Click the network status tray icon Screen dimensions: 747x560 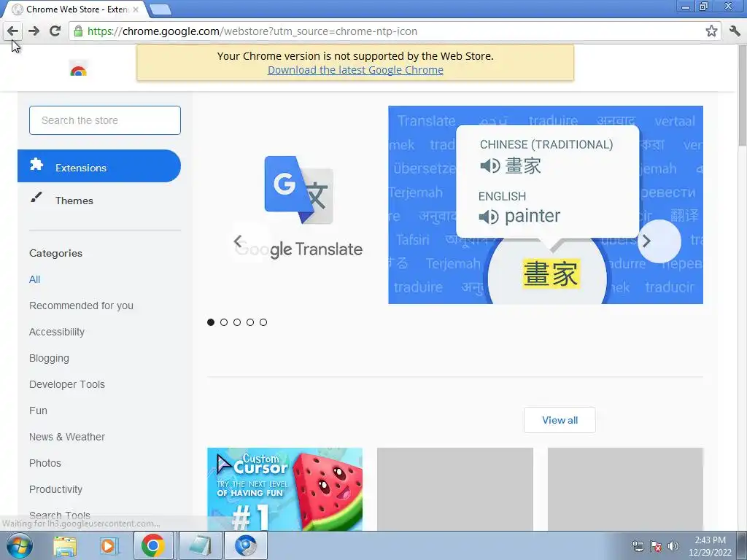coord(638,546)
